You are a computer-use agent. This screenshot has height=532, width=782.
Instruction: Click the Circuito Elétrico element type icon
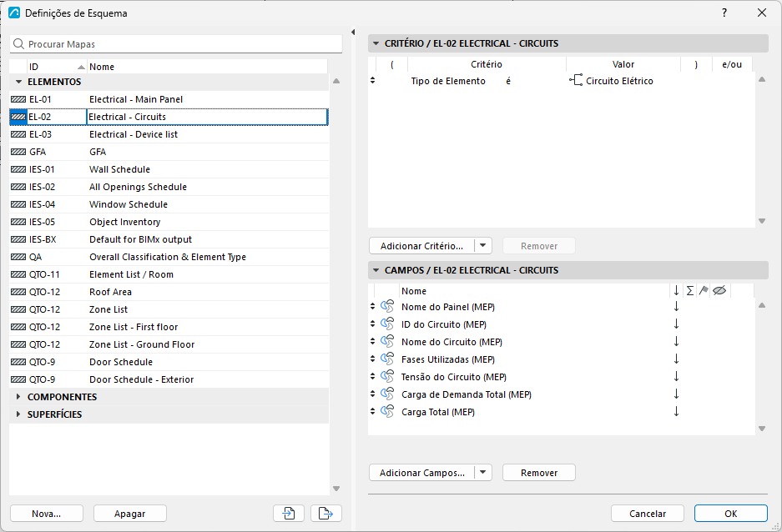tap(576, 80)
